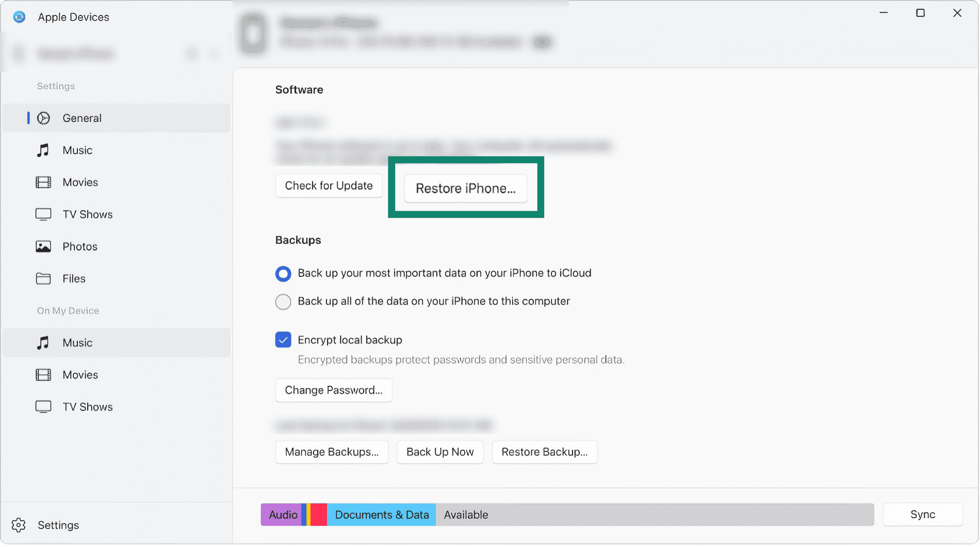Click the General gear icon in sidebar

point(44,118)
